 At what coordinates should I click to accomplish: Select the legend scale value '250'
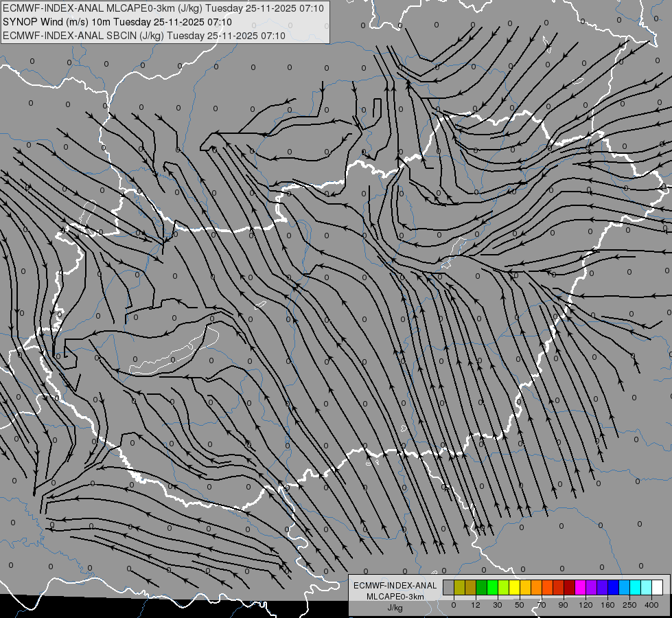(629, 605)
